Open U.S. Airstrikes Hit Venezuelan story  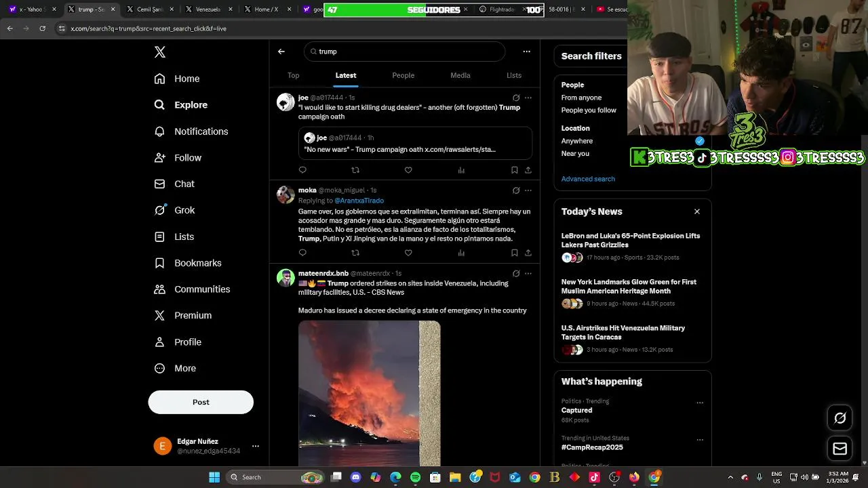tap(633, 340)
